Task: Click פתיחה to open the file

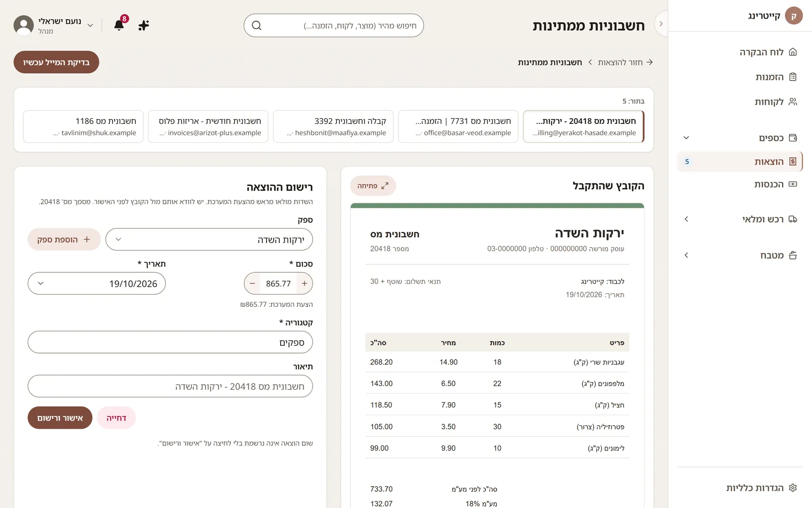Action: click(x=373, y=186)
